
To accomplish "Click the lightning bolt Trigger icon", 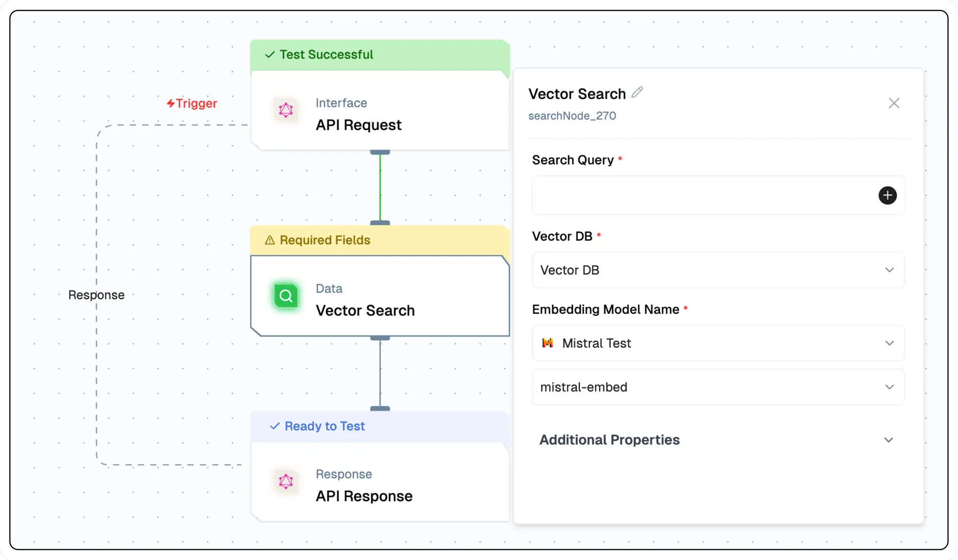I will click(x=171, y=103).
